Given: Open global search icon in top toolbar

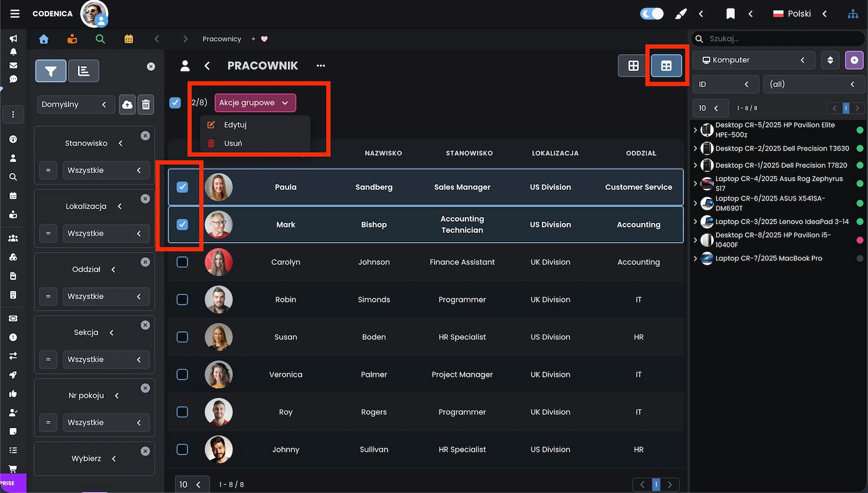Looking at the screenshot, I should click(x=100, y=38).
